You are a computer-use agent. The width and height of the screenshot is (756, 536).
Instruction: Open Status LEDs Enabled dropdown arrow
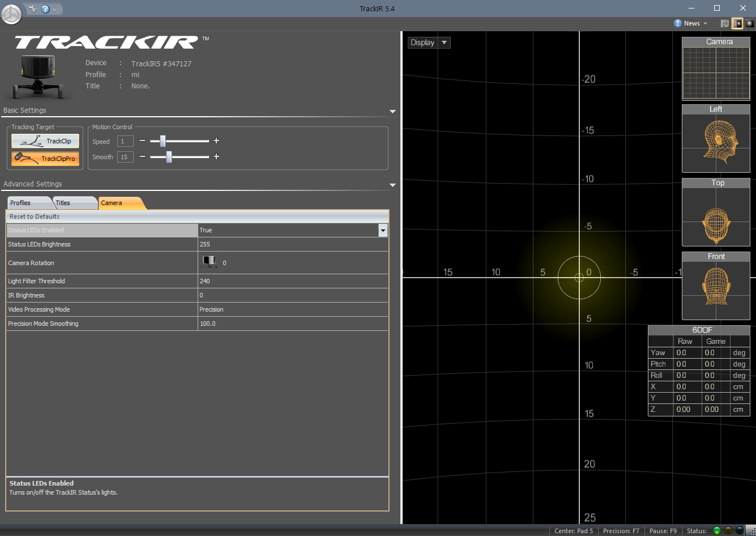(383, 230)
